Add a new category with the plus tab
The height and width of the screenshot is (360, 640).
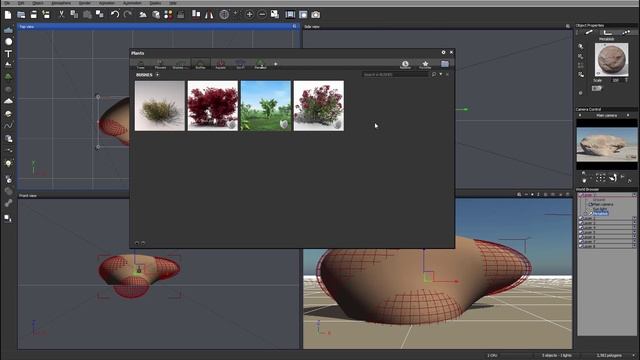tap(276, 64)
